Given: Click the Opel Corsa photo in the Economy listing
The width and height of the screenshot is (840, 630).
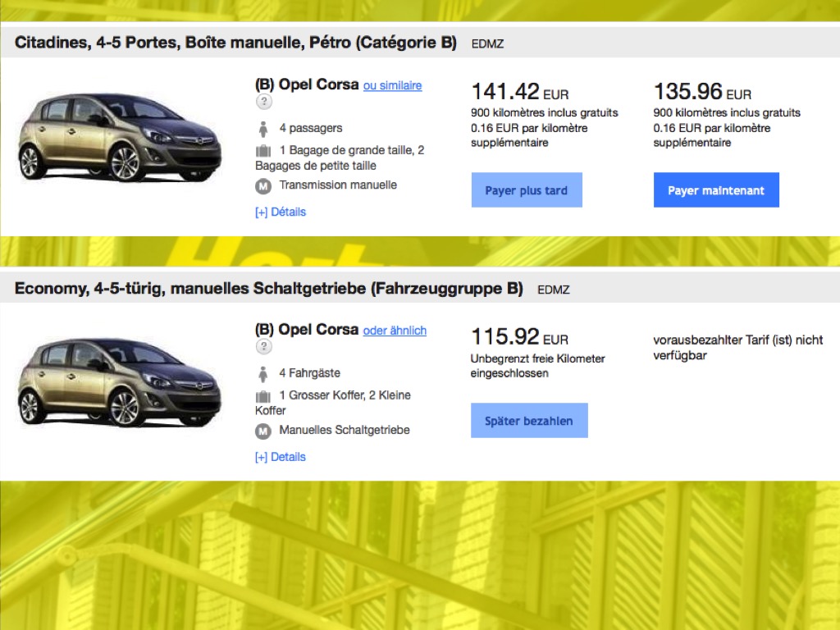Looking at the screenshot, I should pyautogui.click(x=120, y=383).
